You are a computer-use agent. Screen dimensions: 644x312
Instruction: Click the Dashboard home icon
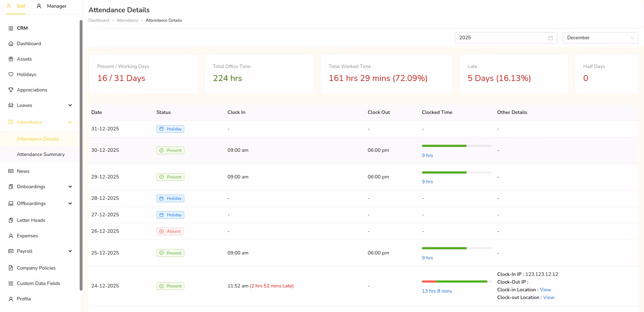[11, 44]
